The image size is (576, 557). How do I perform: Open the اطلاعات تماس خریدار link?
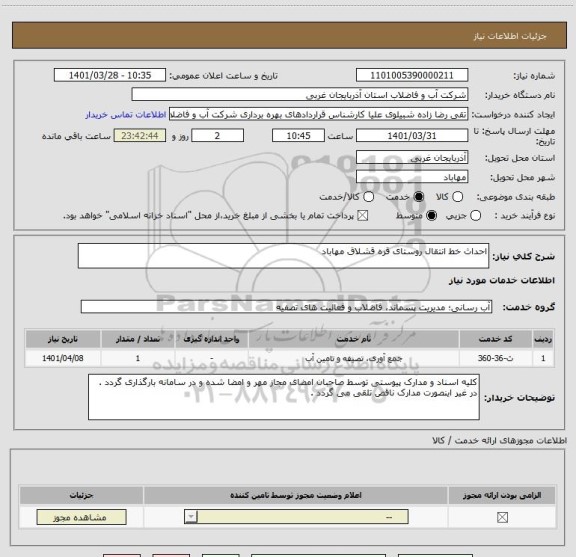pyautogui.click(x=126, y=115)
